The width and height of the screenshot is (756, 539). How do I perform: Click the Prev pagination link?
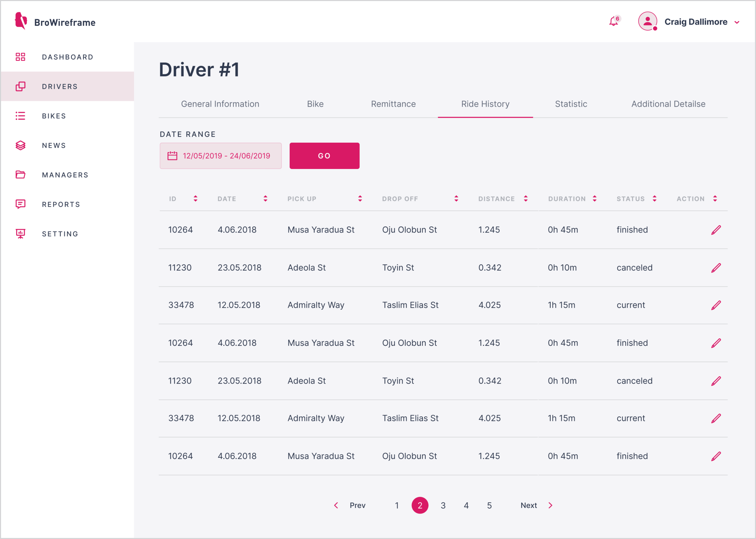[357, 505]
